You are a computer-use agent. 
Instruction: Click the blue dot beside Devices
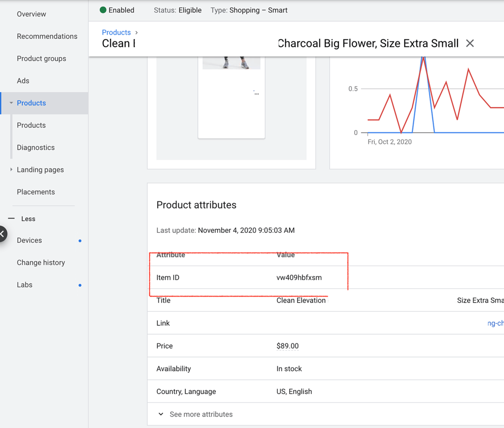(80, 241)
